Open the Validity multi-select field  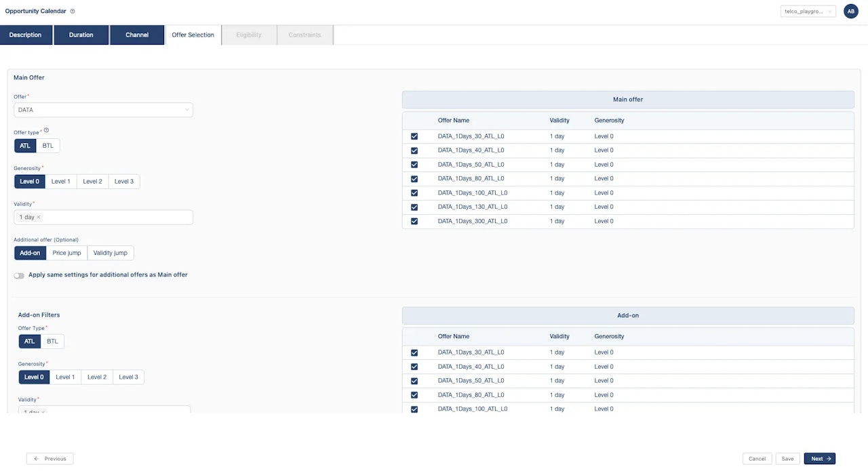pos(103,218)
